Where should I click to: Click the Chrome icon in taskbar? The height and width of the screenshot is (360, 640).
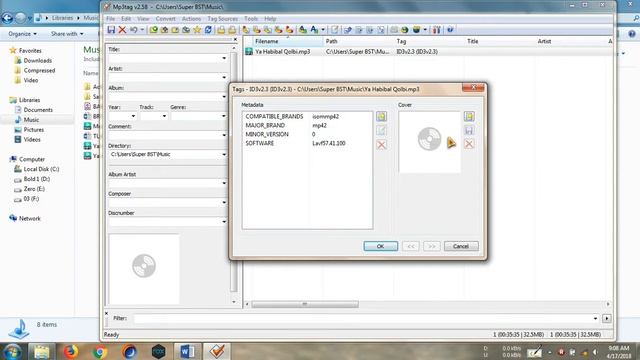tap(100, 351)
